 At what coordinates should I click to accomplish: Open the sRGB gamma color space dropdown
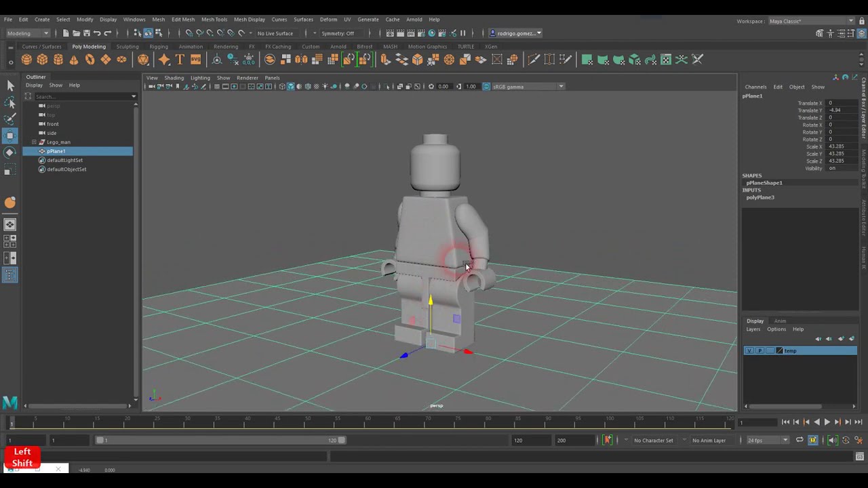point(527,87)
